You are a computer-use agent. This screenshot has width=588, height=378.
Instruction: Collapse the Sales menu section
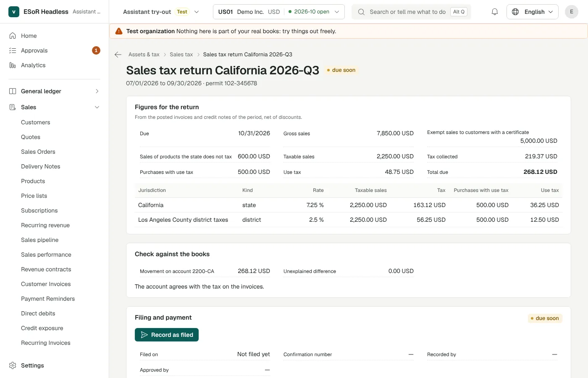54,107
